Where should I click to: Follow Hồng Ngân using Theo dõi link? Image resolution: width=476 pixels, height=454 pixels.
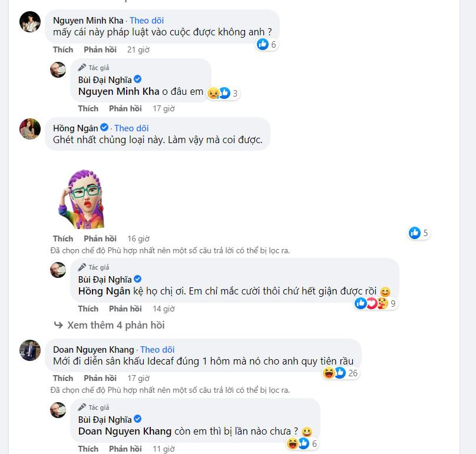(131, 128)
